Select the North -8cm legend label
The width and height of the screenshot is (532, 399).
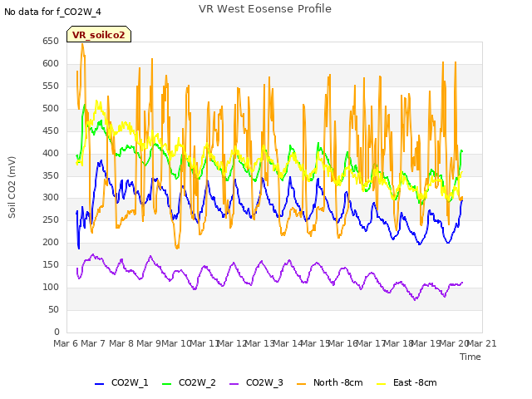pos(338,382)
